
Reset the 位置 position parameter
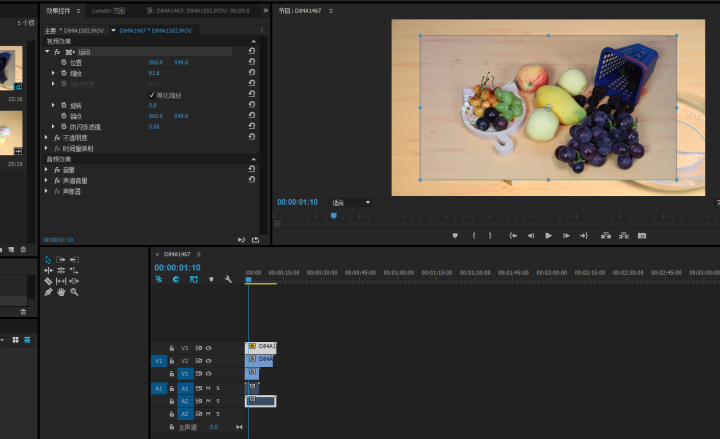click(252, 62)
